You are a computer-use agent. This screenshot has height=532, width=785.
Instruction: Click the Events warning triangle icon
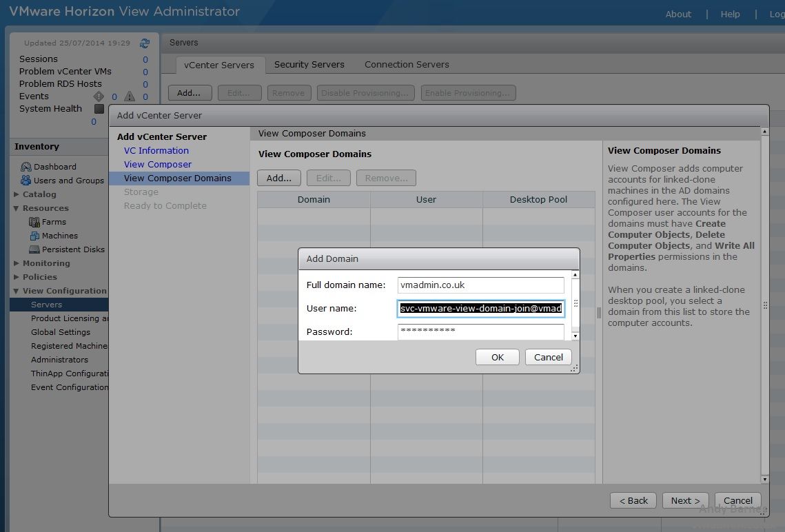(129, 96)
